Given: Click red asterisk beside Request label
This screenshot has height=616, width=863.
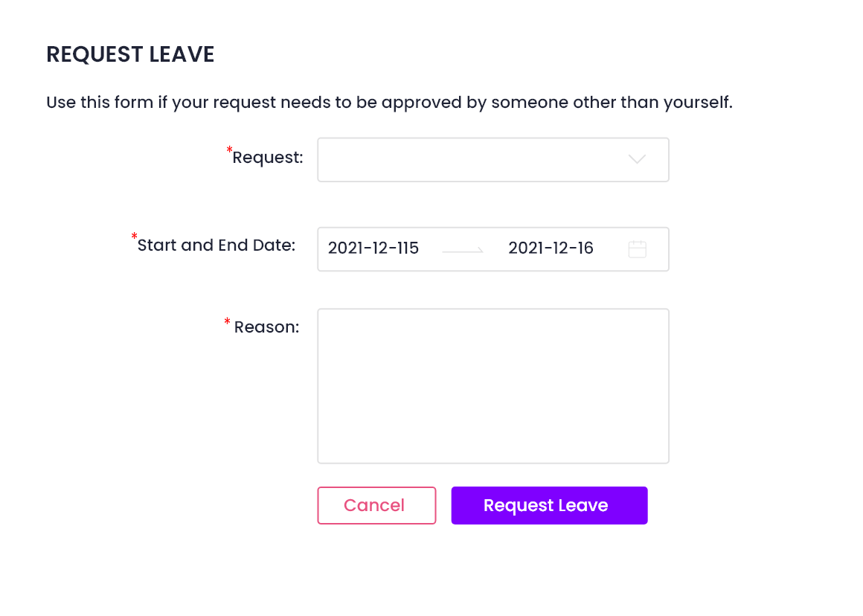Looking at the screenshot, I should click(x=229, y=150).
